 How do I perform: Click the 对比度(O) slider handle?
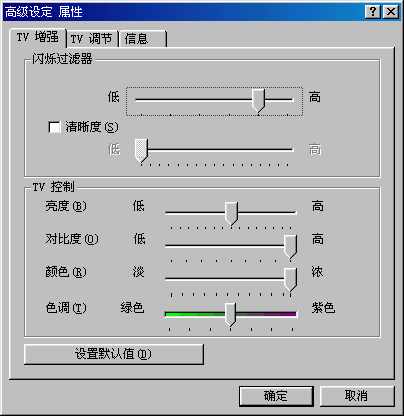(x=290, y=246)
